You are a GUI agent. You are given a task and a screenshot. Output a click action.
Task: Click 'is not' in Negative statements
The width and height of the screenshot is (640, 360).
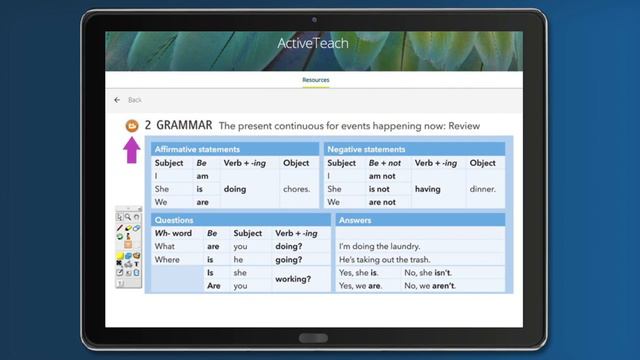379,189
